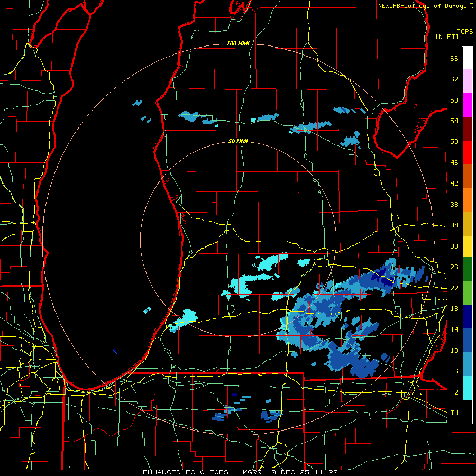
Task: Click the legend value '62'
Action: coord(454,79)
